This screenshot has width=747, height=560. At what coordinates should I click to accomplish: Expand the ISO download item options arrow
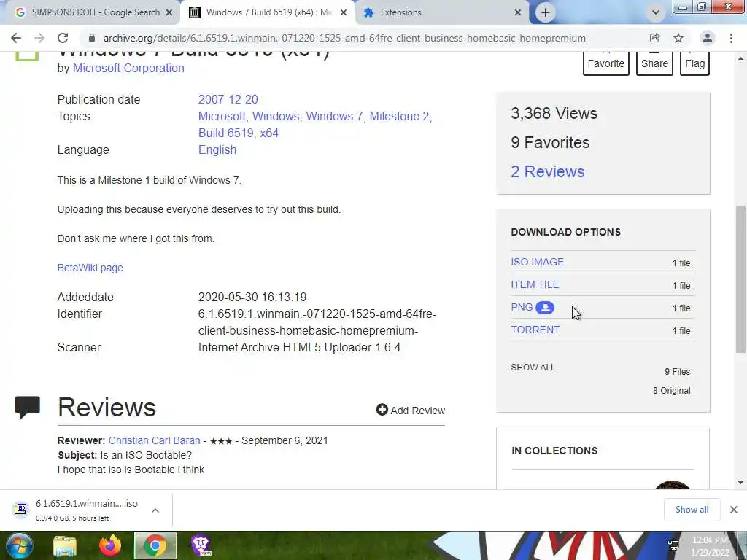click(x=155, y=510)
